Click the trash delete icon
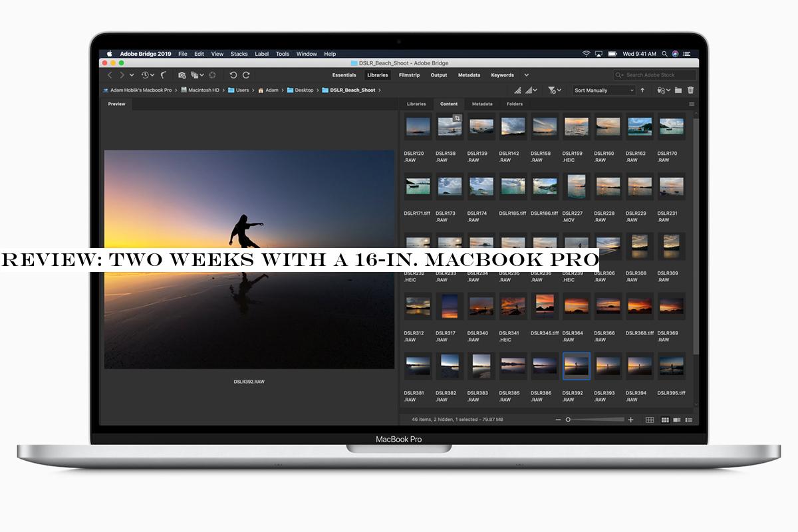The image size is (798, 532). (690, 90)
